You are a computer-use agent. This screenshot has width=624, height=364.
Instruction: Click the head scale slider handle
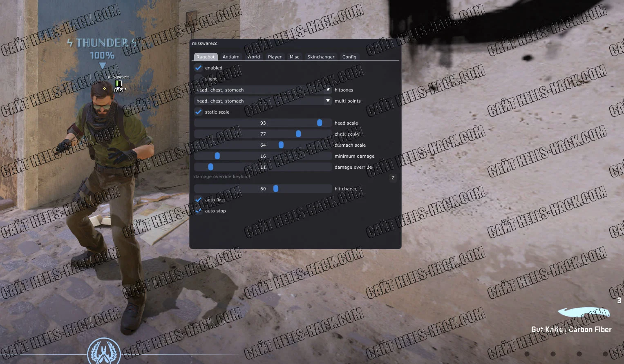click(x=320, y=123)
